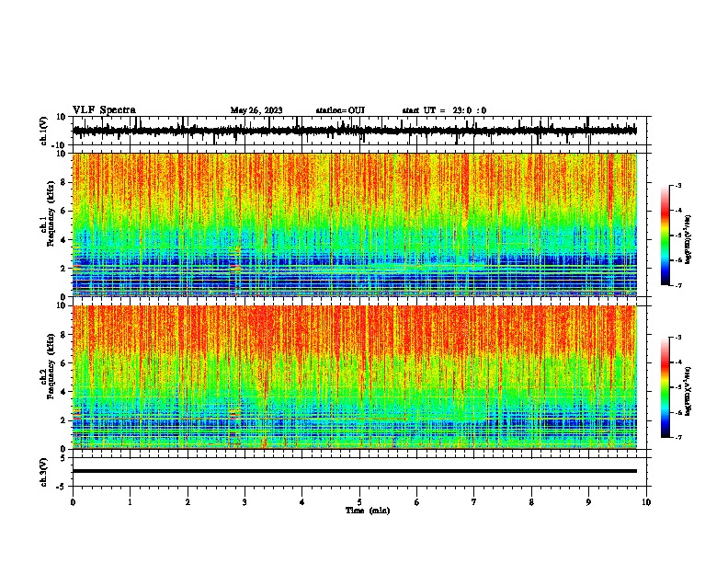Click the "-3" label on ch.1 colorbar
728x563 pixels.
tap(678, 185)
